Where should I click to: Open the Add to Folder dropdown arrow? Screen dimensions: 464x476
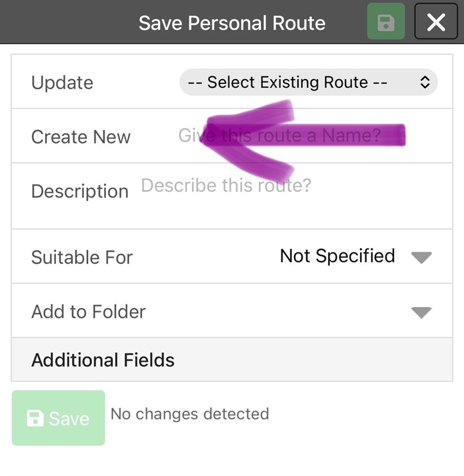421,312
